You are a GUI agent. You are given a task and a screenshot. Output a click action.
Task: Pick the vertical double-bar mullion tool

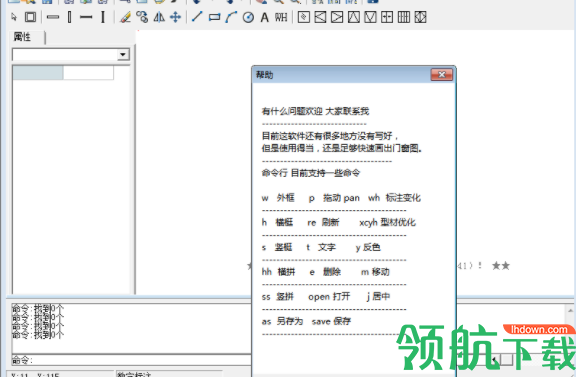pyautogui.click(x=70, y=17)
